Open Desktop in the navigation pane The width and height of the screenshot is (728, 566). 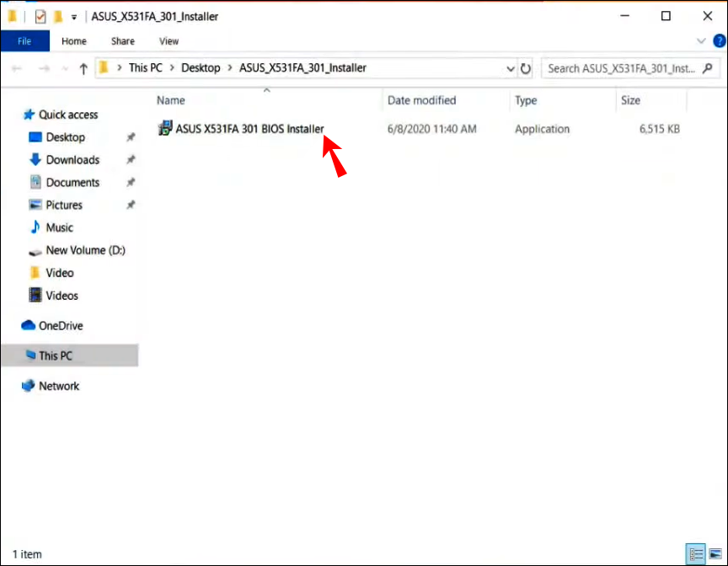pos(66,137)
